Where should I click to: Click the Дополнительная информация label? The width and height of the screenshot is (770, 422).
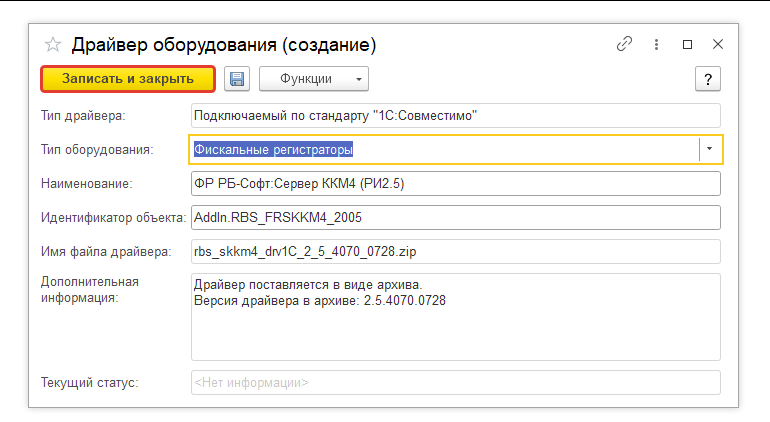click(89, 289)
